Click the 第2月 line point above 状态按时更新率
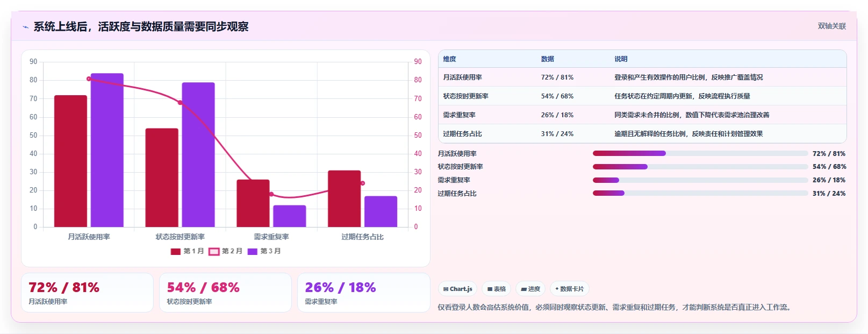Viewport: 868px width, 334px height. pyautogui.click(x=180, y=103)
